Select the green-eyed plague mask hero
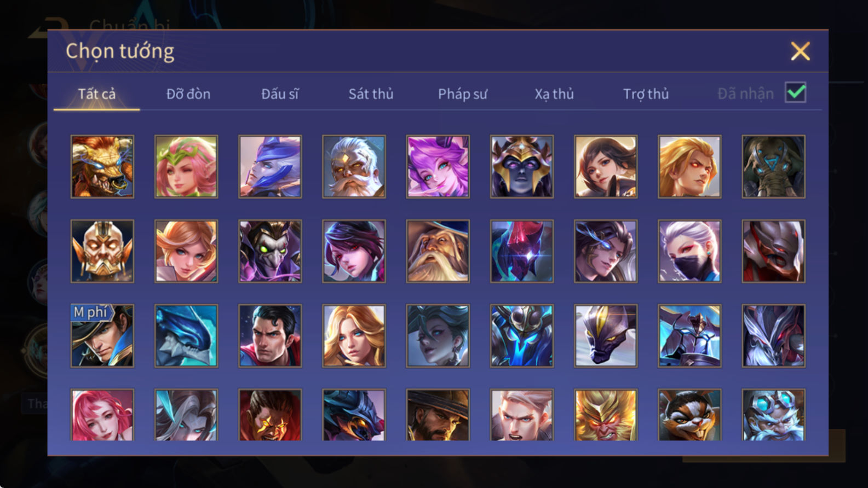Viewport: 868px width, 488px height. 270,251
